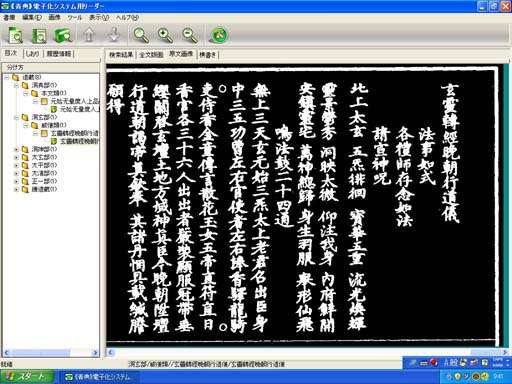
Task: Go to previous page with up arrow
Action: click(x=89, y=35)
